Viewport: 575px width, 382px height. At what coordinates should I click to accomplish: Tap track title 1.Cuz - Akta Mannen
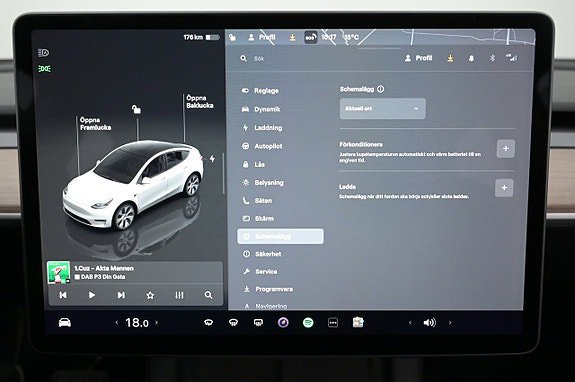(104, 268)
